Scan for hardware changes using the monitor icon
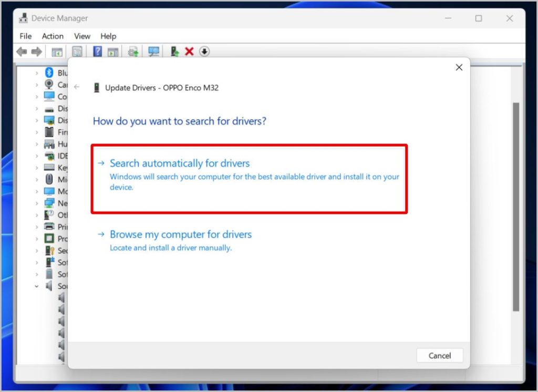The image size is (538, 392). coord(153,52)
